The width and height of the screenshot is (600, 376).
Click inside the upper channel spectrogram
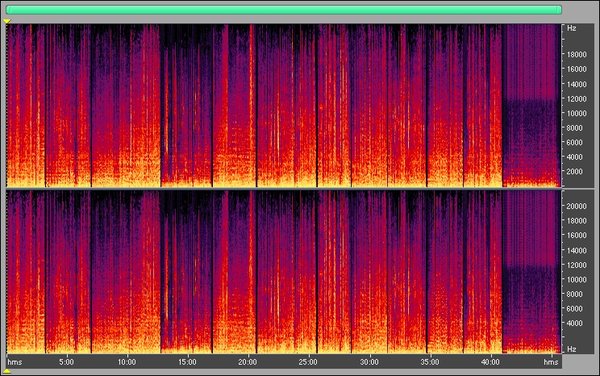coord(284,106)
